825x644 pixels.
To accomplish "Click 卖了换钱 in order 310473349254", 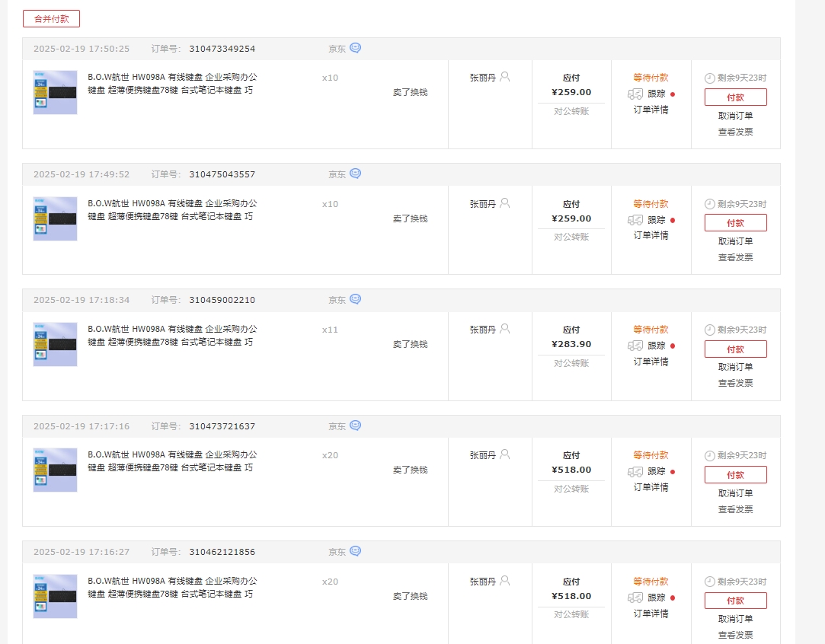I will [x=411, y=93].
